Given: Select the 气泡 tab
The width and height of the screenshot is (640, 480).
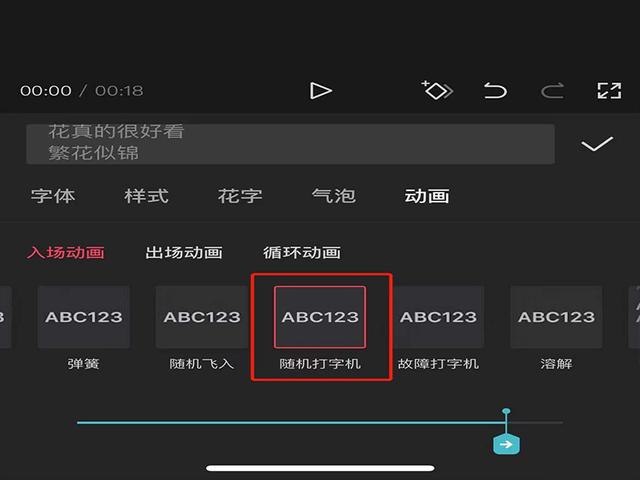Looking at the screenshot, I should [333, 196].
